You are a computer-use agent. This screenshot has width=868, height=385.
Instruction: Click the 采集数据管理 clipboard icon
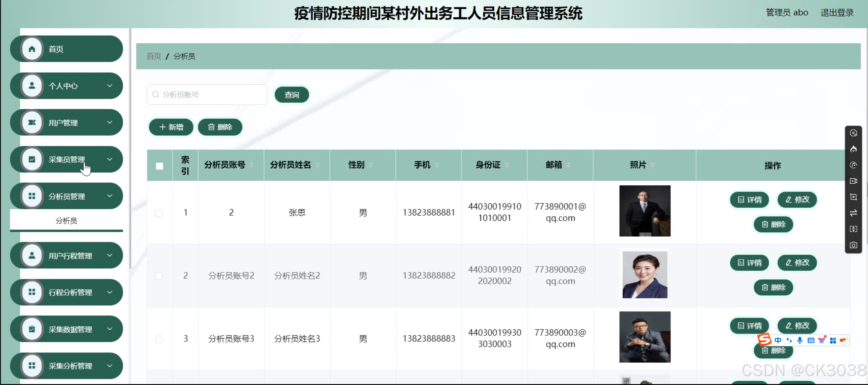click(32, 329)
